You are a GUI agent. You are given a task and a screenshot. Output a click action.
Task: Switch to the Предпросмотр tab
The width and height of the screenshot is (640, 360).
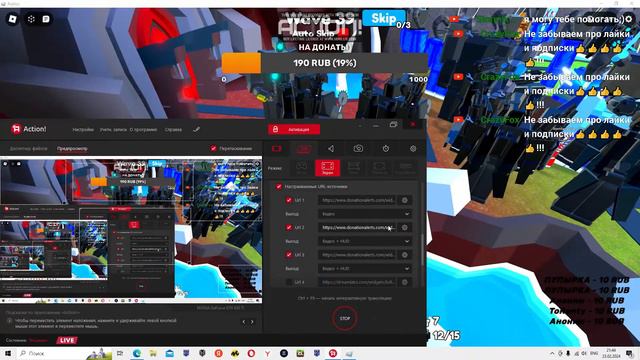coord(72,149)
